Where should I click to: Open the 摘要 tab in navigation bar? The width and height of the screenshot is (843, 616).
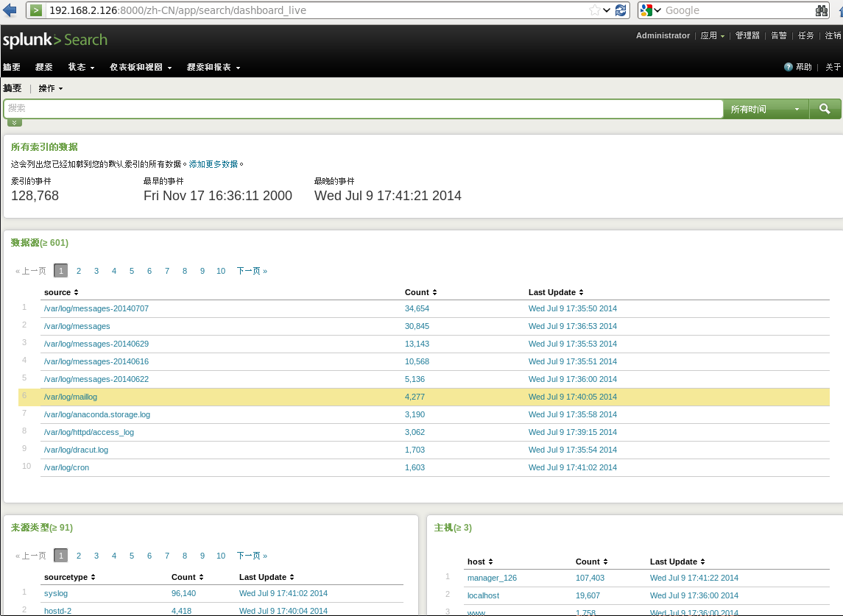11,67
